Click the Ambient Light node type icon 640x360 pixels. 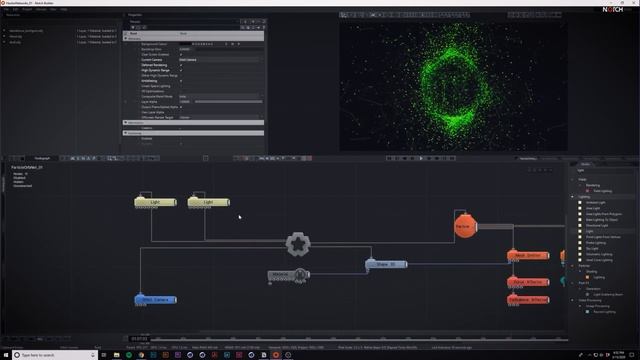[x=580, y=202]
